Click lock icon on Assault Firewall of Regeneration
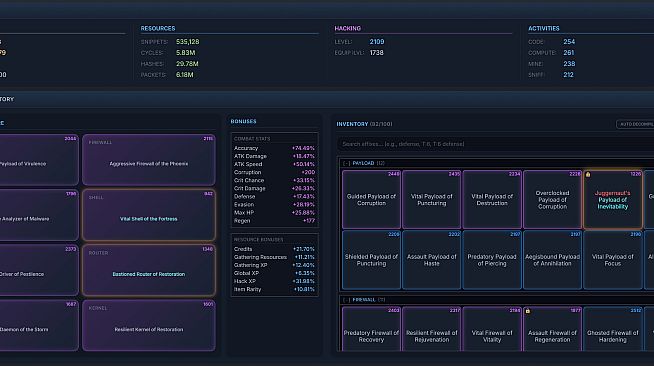This screenshot has width=654, height=366. (x=528, y=311)
